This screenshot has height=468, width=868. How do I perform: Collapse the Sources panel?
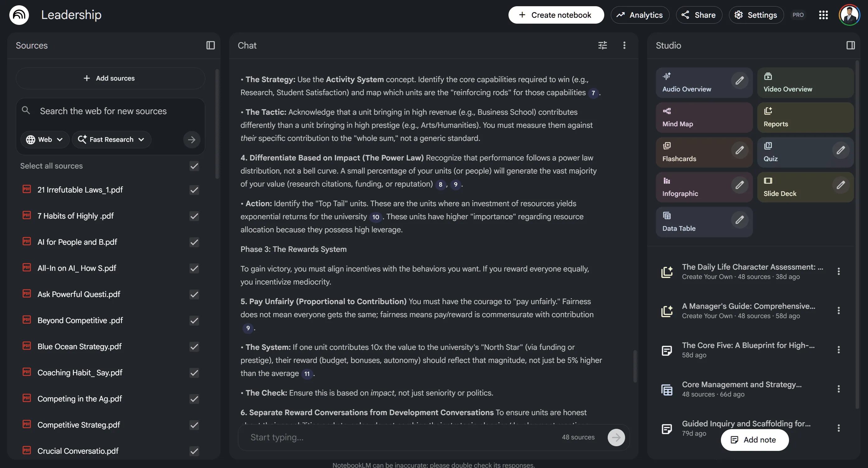[x=211, y=45]
